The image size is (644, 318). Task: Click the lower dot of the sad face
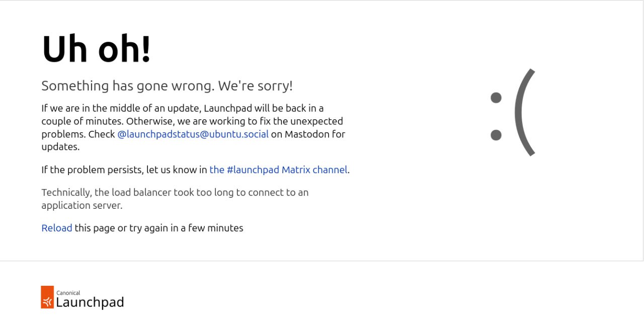[x=496, y=135]
